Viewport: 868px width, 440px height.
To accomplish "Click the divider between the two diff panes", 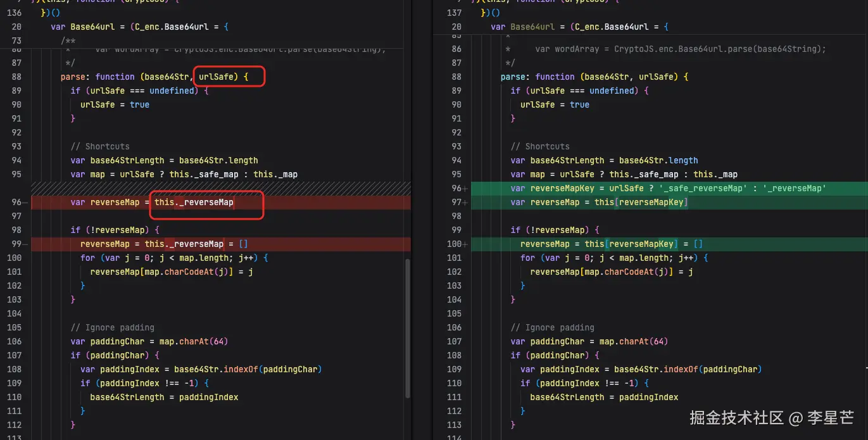I will tap(422, 222).
